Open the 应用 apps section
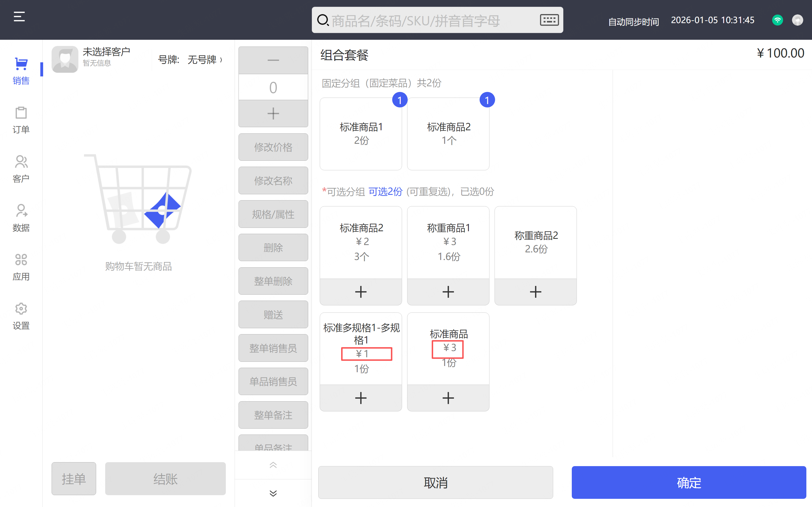 coord(21,267)
